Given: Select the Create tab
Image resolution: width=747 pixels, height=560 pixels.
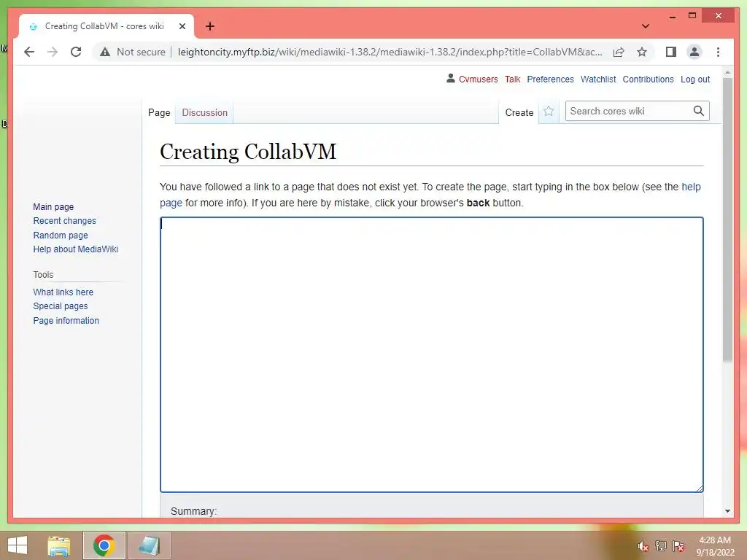Looking at the screenshot, I should [x=519, y=113].
